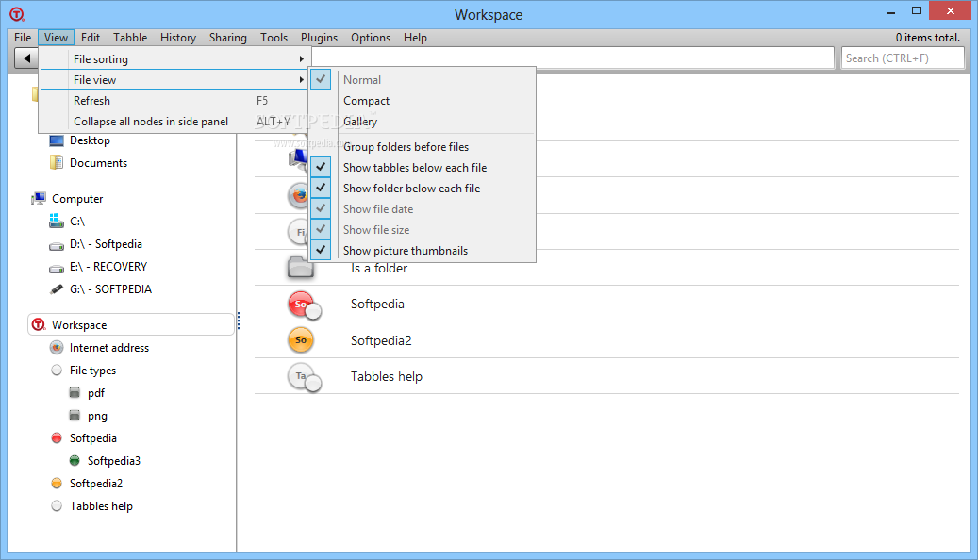Click the folder icon beside 'Is a folder'
Screen dimensions: 978x560
point(301,268)
